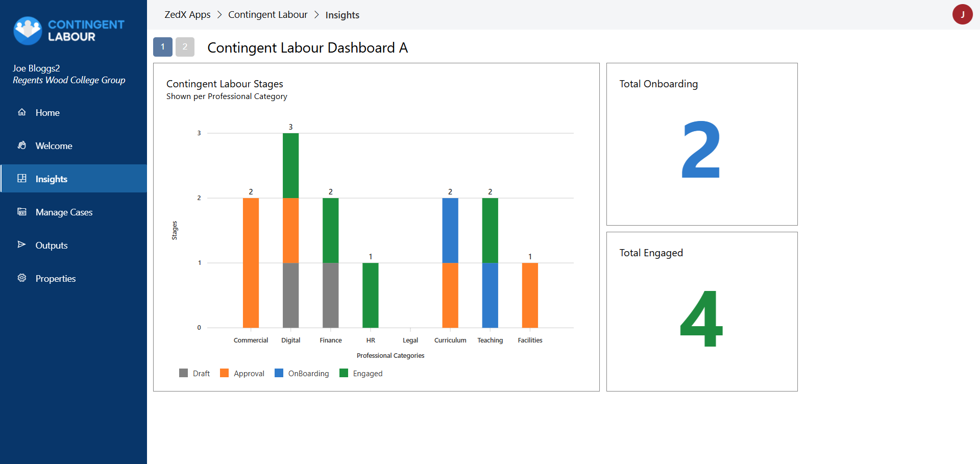Select the Digital green Engaged segment

pos(291,165)
